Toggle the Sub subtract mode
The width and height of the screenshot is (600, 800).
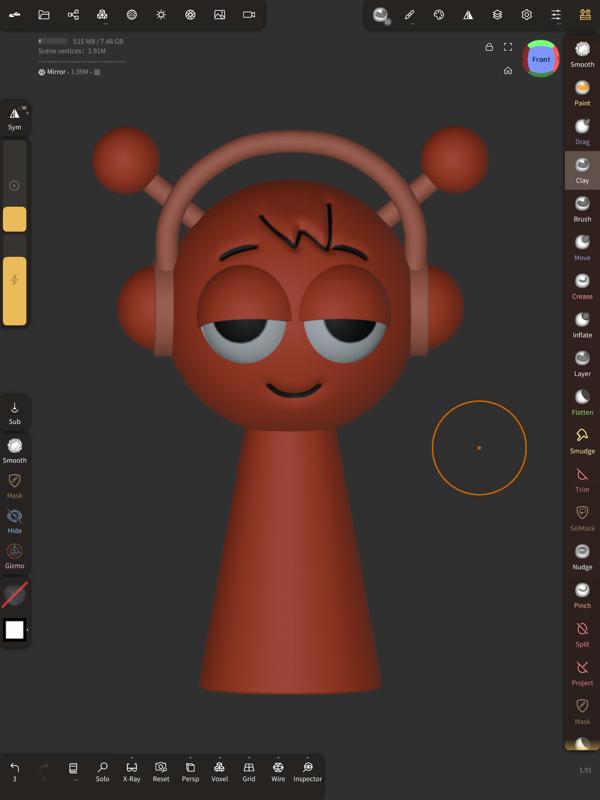15,413
